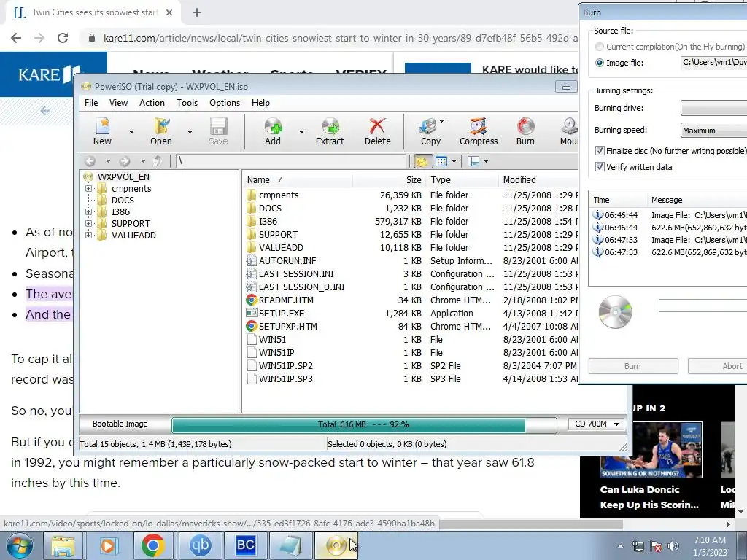Expand the SUPPORT folder in the tree
This screenshot has height=560, width=747.
click(88, 223)
